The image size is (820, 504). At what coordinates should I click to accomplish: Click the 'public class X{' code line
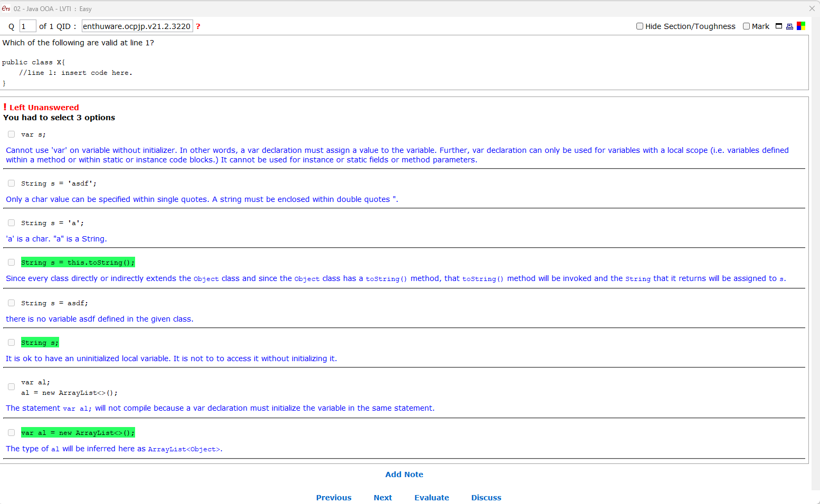tap(34, 62)
